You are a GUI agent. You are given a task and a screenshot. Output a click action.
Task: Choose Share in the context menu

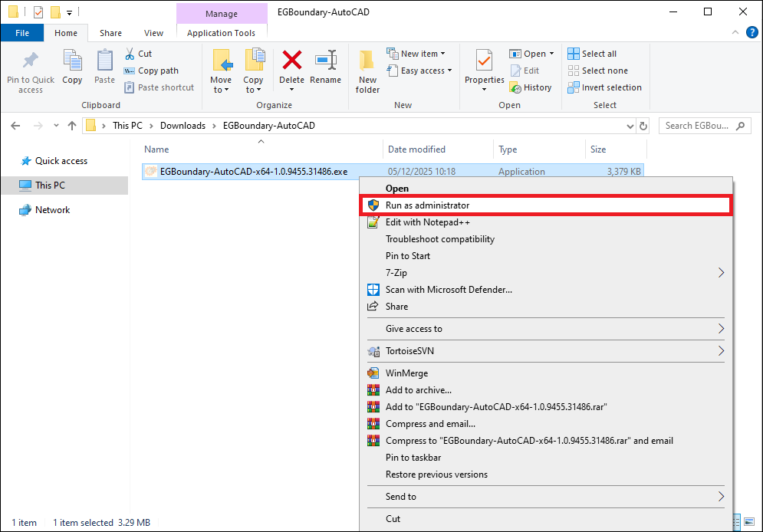click(545, 307)
